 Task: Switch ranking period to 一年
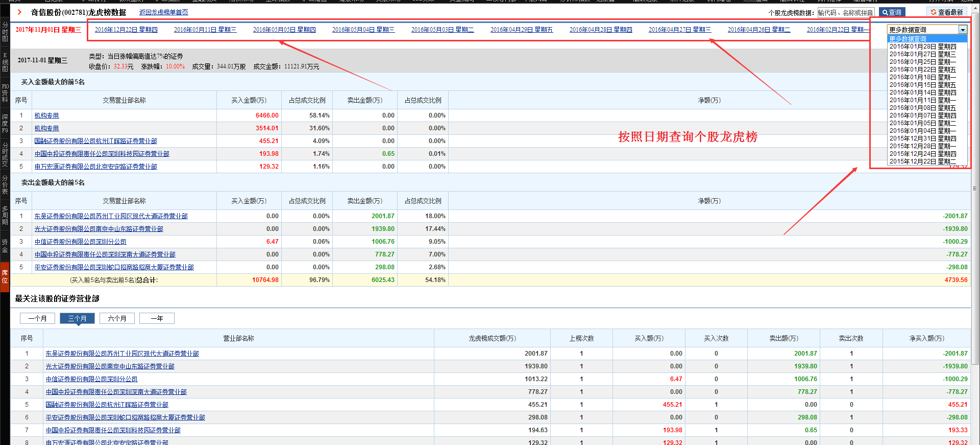157,318
